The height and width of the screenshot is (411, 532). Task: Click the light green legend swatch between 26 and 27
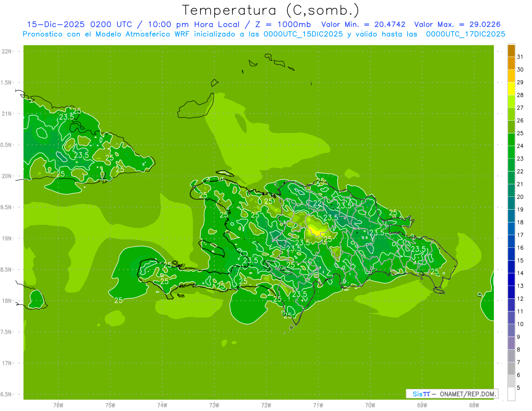[x=511, y=114]
